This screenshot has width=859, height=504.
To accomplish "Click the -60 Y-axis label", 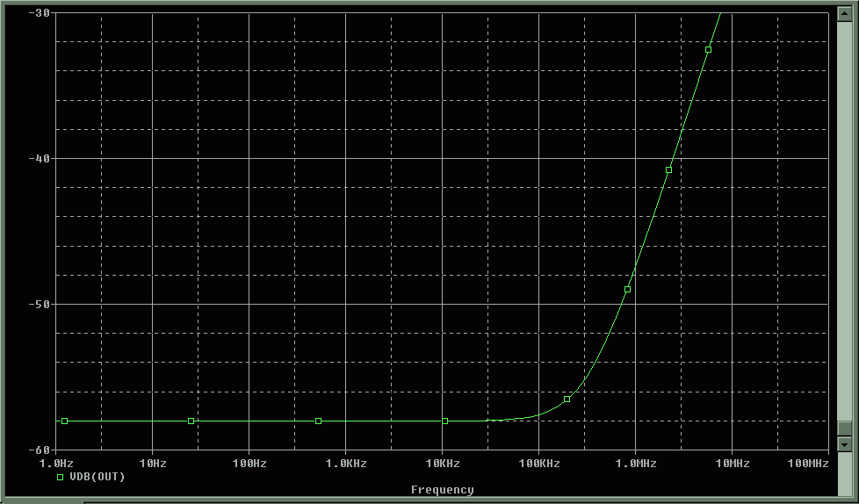I will click(x=39, y=450).
